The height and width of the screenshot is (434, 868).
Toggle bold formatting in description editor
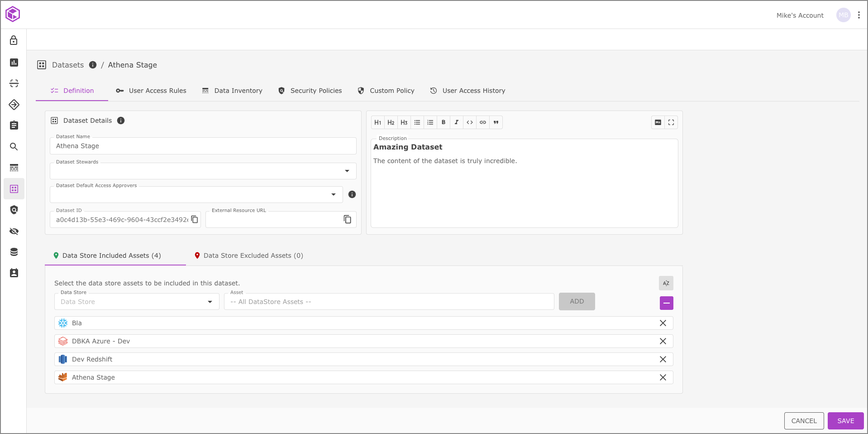[444, 122]
